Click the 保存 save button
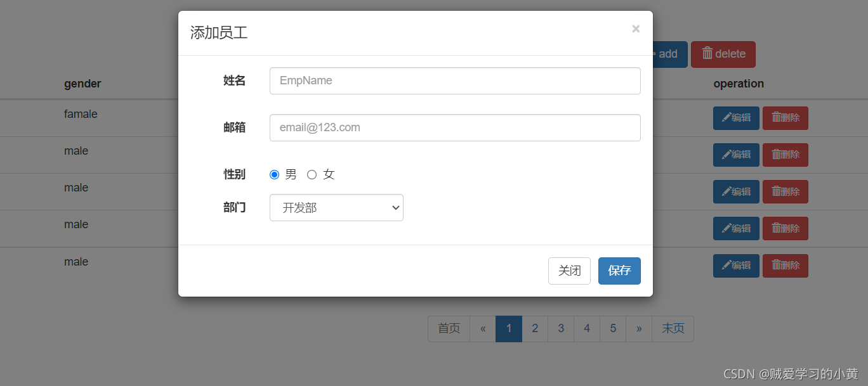 pyautogui.click(x=619, y=271)
